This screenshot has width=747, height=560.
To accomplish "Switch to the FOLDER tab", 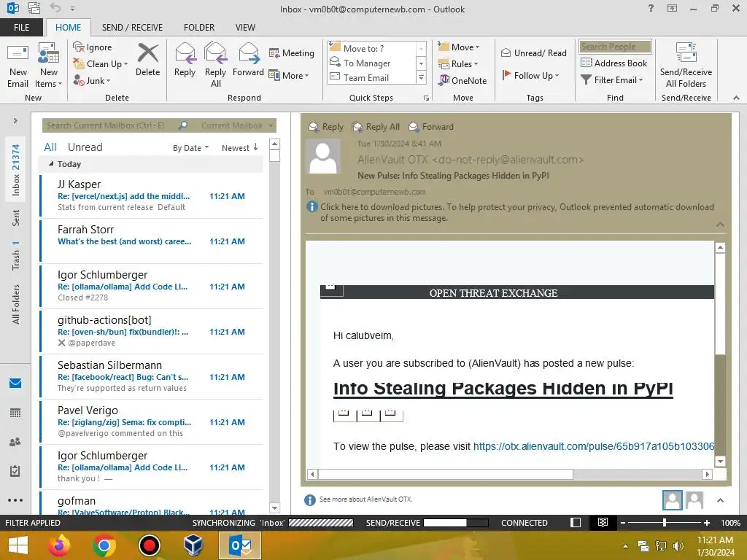I will 199,28.
